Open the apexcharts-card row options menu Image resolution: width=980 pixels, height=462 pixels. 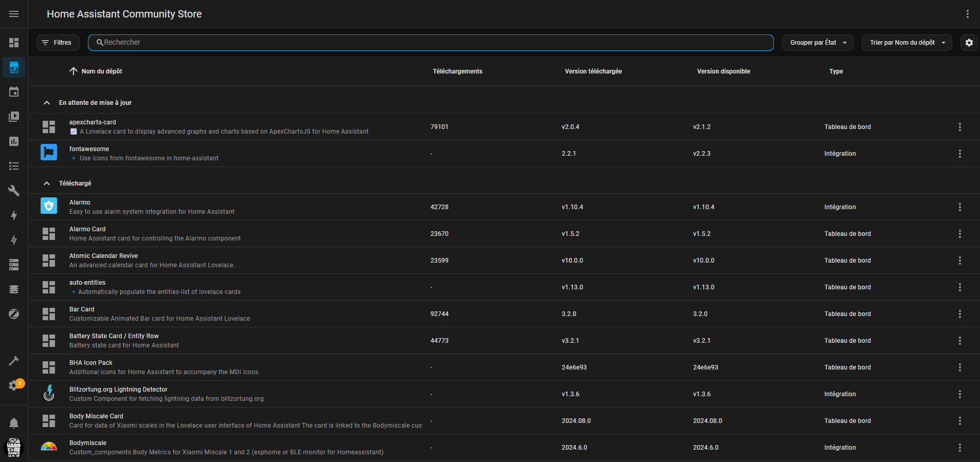(x=959, y=127)
